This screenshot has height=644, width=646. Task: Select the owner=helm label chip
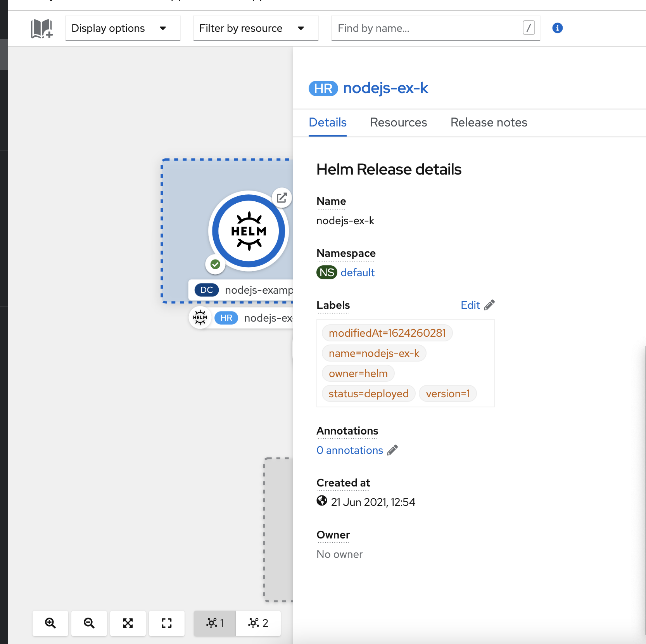click(x=358, y=374)
